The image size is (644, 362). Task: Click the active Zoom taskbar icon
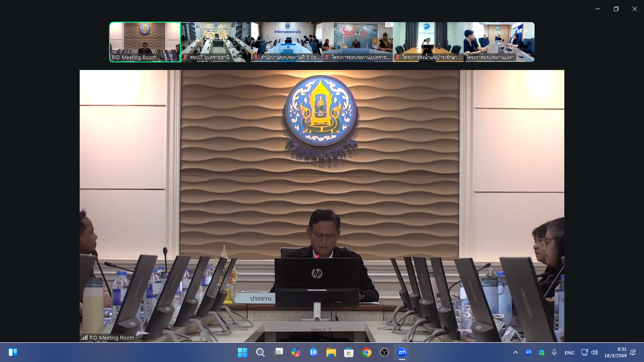click(x=402, y=353)
